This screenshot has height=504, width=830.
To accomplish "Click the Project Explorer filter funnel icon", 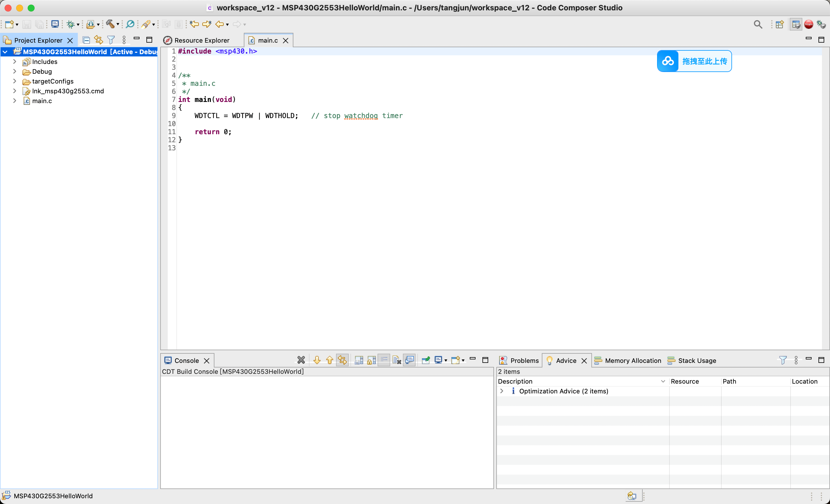I will (111, 40).
